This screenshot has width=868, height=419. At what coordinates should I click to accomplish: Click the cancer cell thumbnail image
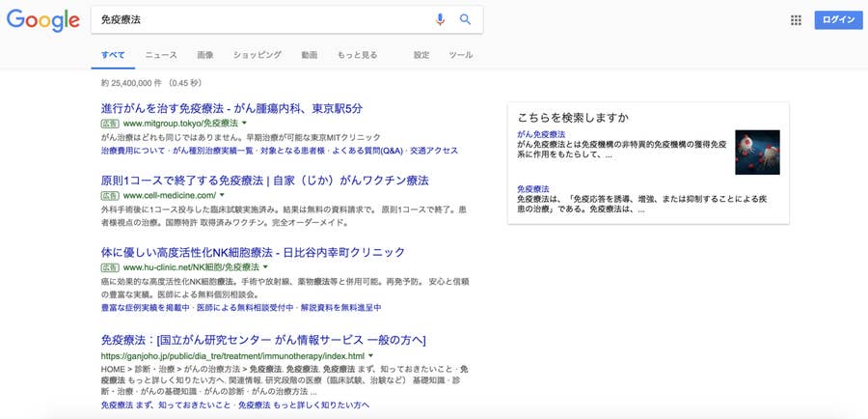coord(757,153)
